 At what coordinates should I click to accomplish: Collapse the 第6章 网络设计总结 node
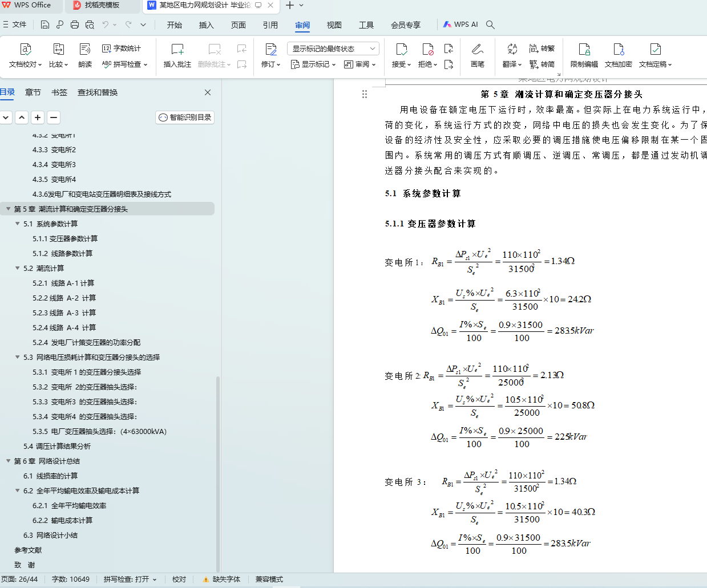pyautogui.click(x=9, y=461)
